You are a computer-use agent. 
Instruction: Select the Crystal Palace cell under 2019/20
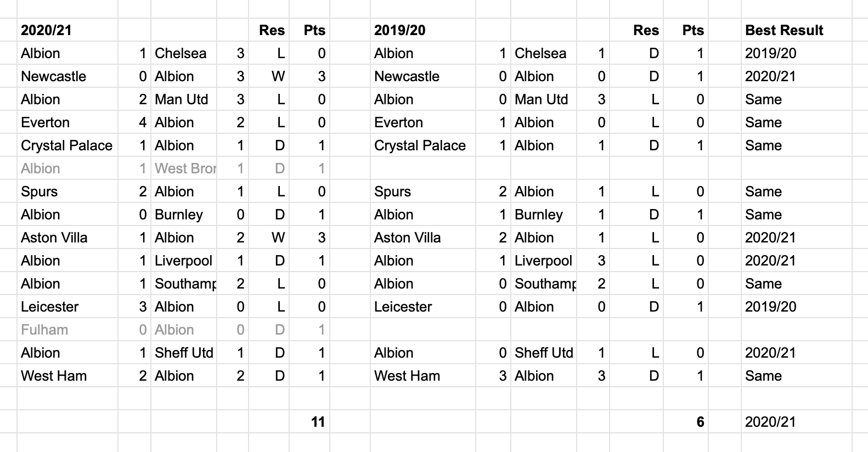tap(423, 145)
